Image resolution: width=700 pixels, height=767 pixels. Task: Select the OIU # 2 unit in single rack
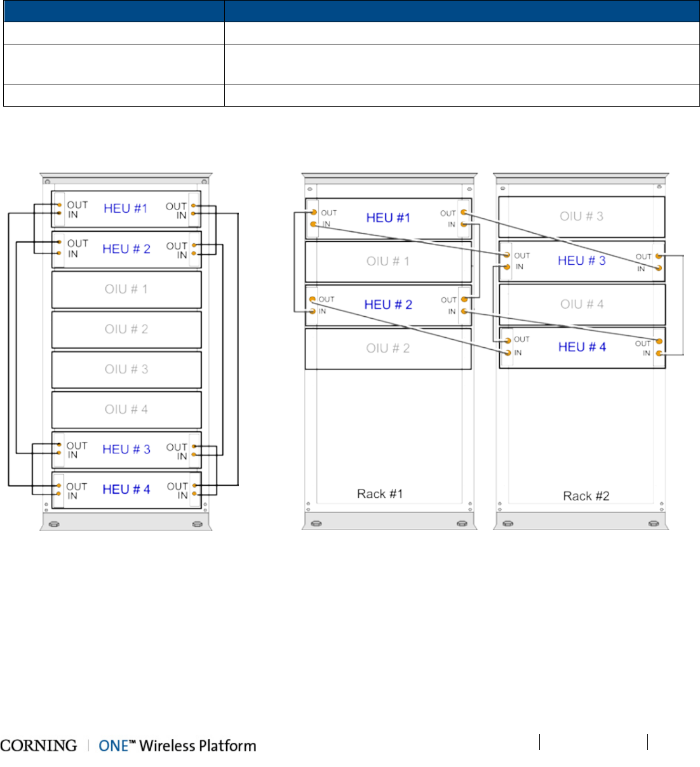pos(126,330)
